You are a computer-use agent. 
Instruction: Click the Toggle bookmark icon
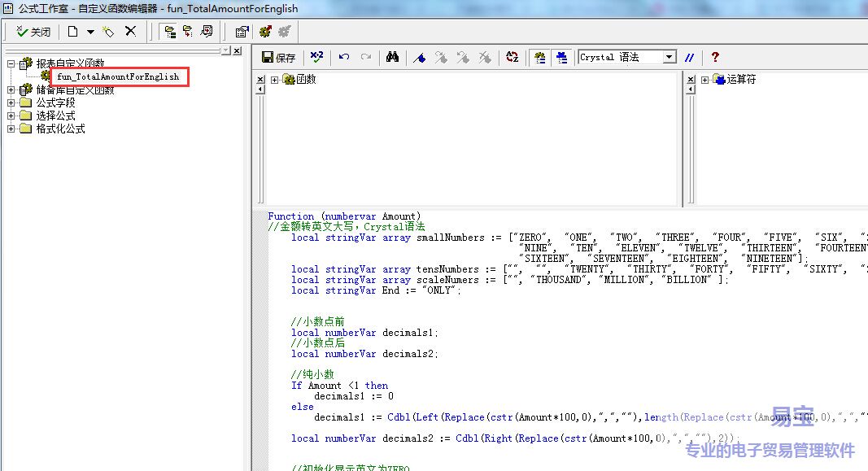[x=420, y=57]
